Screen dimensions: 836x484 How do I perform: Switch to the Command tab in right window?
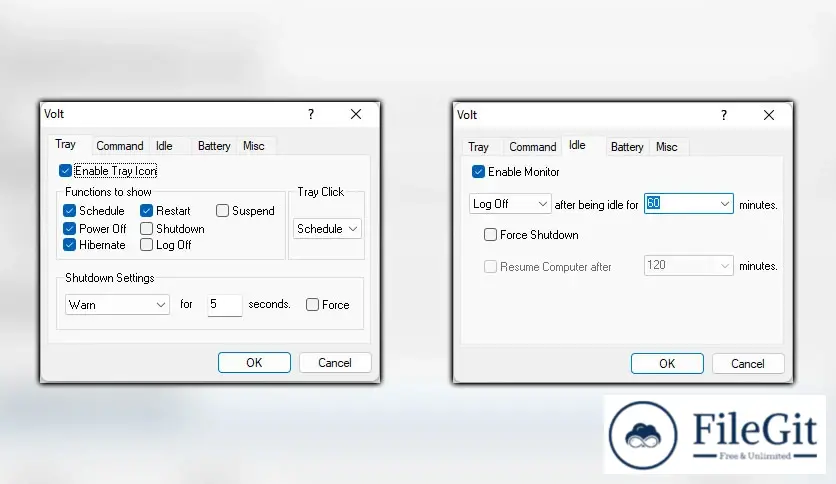[x=533, y=147]
